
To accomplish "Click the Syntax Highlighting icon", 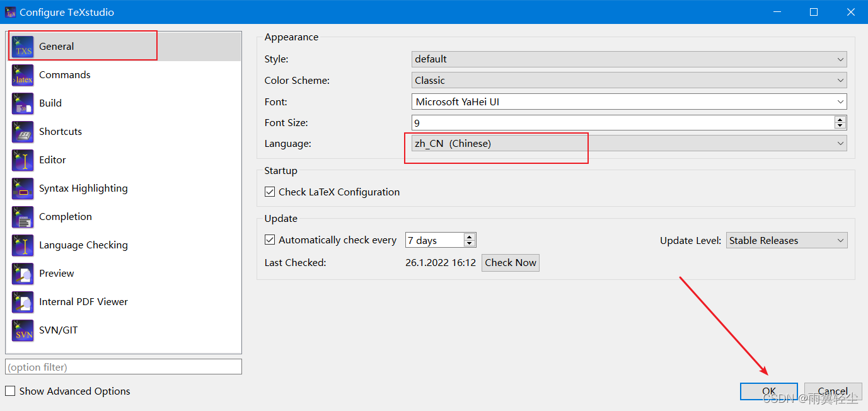I will pos(23,188).
